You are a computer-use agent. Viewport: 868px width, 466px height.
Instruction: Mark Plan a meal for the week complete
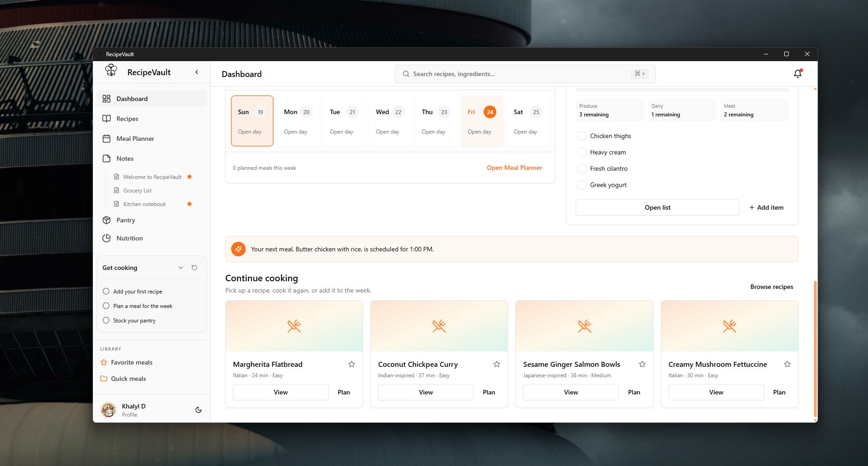pos(106,306)
